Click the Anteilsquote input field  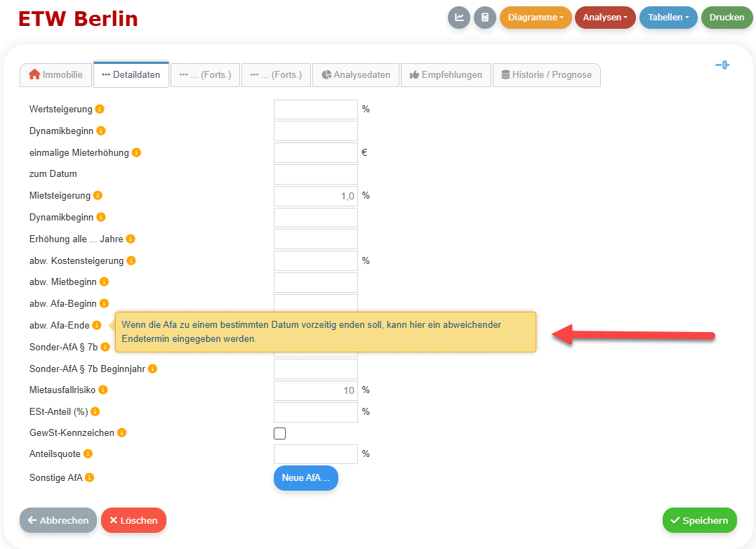(315, 454)
